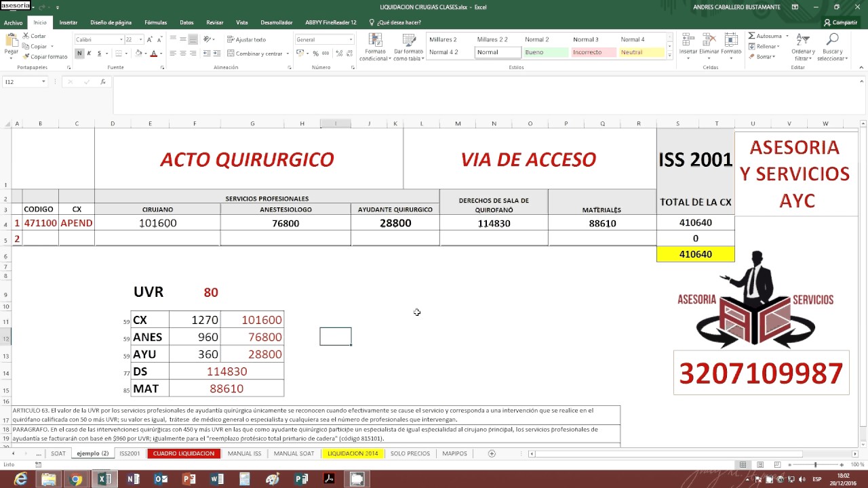The width and height of the screenshot is (868, 488).
Task: Open LIQUIDACION 2014 sheet tab
Action: (353, 453)
